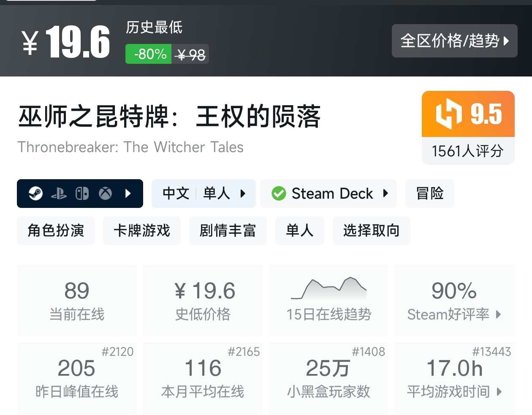Click the #2120 rank label
Image resolution: width=532 pixels, height=415 pixels.
(x=117, y=352)
